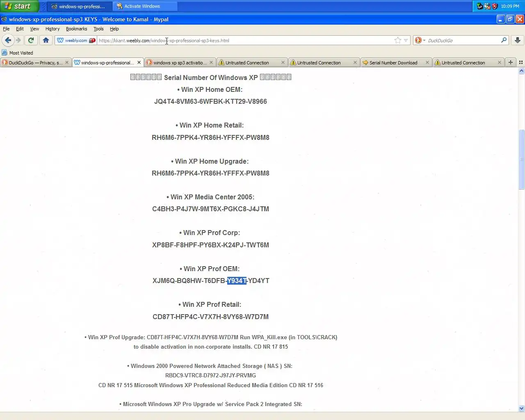Click Win XP Home OEM key JQ4T4-8VM63
The image size is (525, 420).
tap(210, 101)
